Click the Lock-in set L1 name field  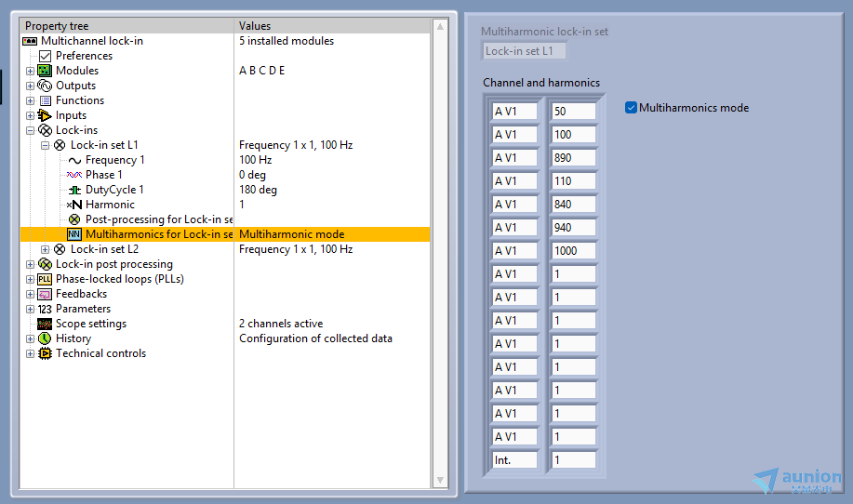click(x=523, y=51)
